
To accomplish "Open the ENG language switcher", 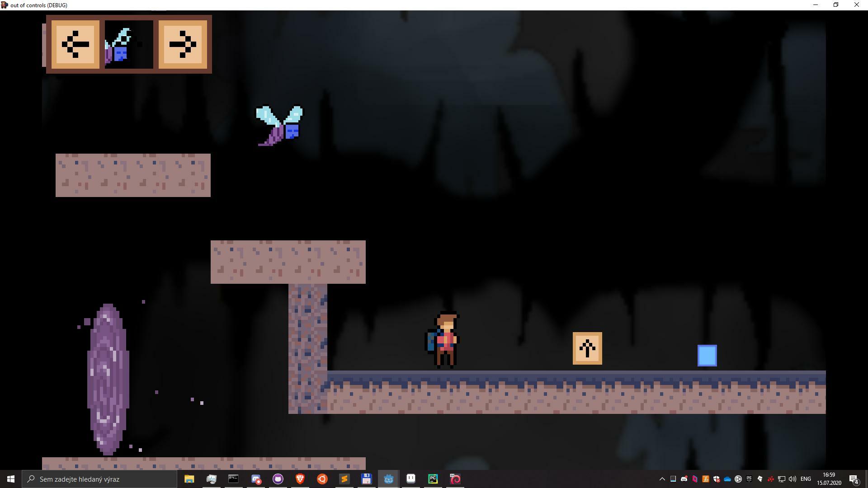I will point(806,479).
